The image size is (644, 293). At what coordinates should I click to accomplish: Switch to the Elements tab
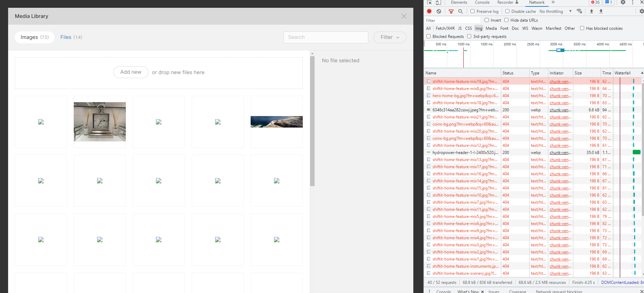click(x=459, y=2)
